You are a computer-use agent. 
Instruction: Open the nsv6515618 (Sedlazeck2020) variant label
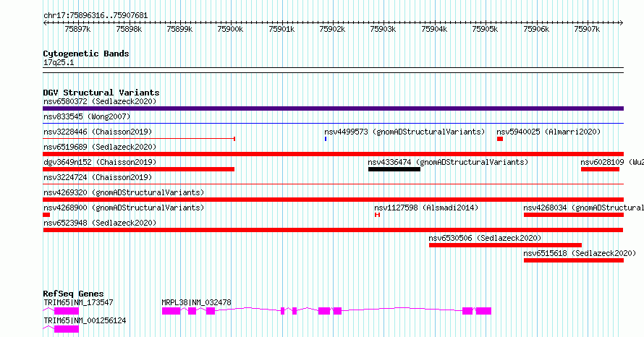580,253
